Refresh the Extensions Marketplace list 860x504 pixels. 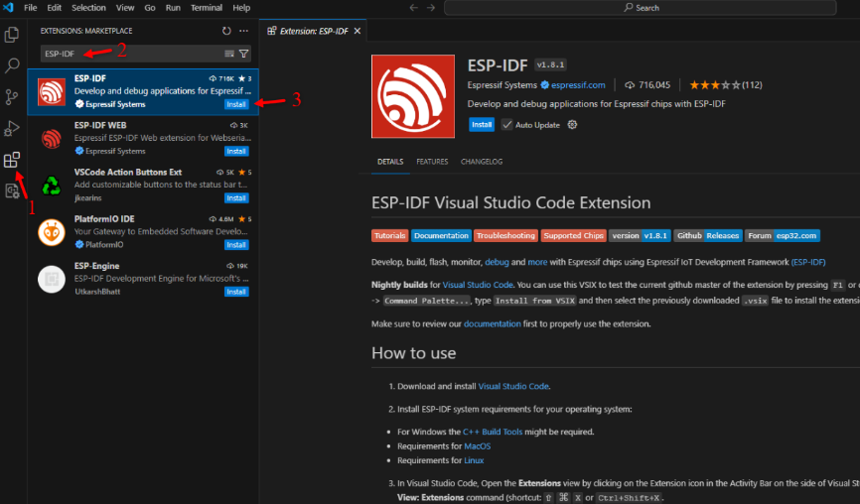[x=226, y=31]
